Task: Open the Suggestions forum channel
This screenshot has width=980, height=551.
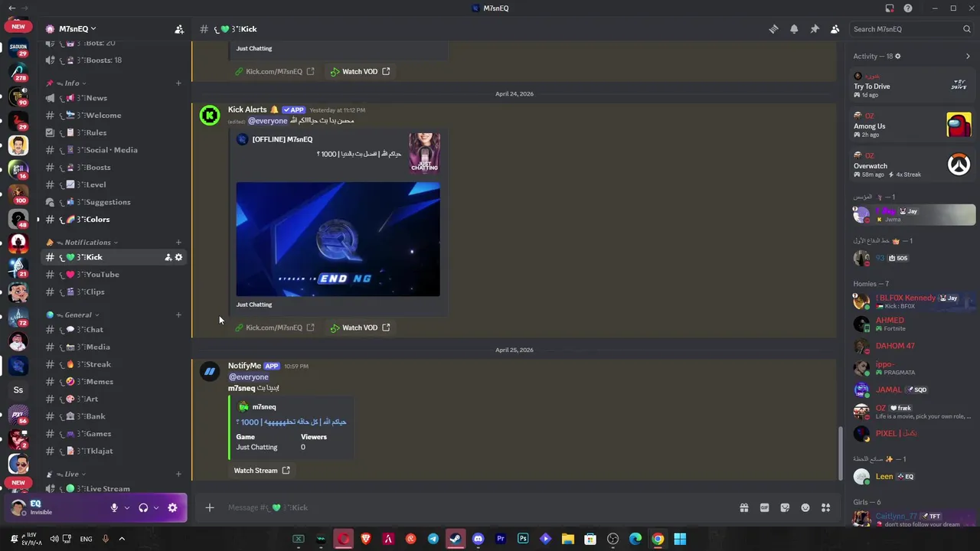Action: click(115, 202)
